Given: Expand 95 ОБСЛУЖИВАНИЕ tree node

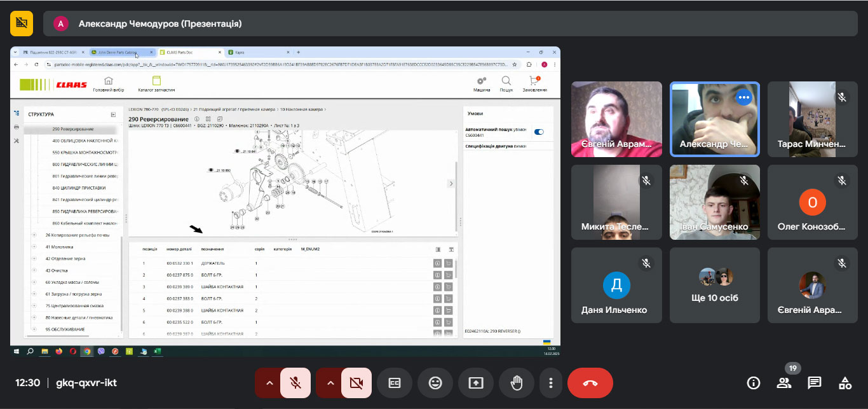Looking at the screenshot, I should pyautogui.click(x=34, y=329).
